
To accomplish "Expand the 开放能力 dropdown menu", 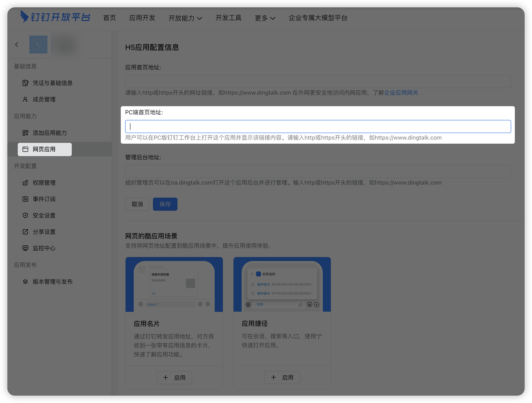I will pyautogui.click(x=185, y=18).
